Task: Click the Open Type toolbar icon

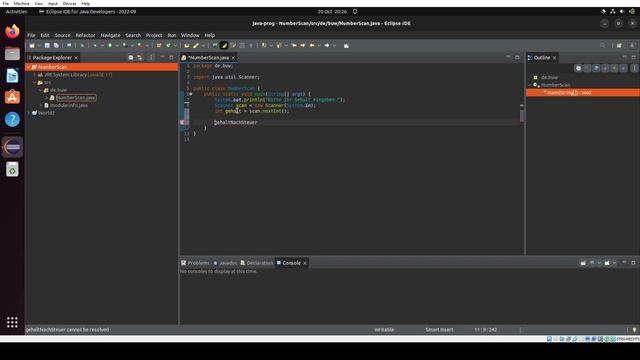Action: (187, 46)
